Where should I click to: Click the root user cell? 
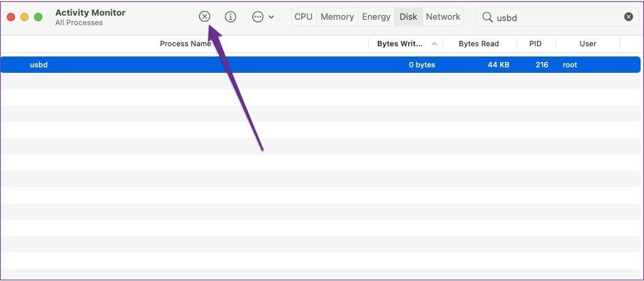[570, 65]
